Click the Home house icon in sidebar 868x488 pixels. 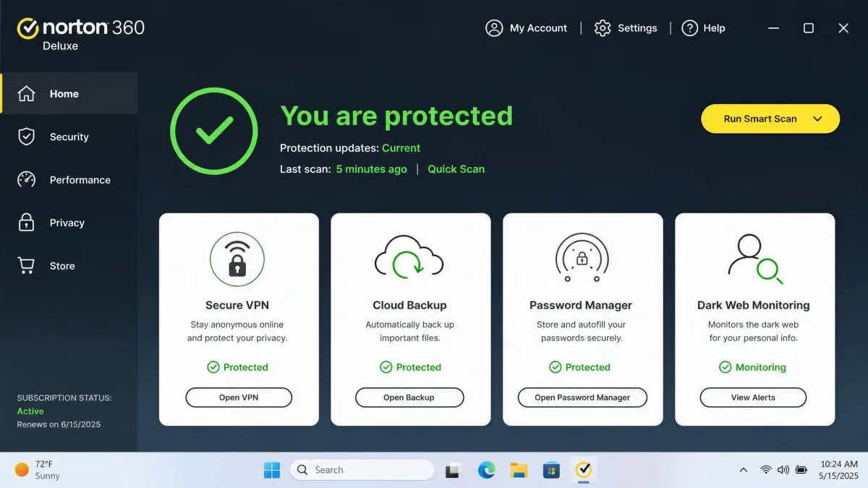pyautogui.click(x=26, y=94)
